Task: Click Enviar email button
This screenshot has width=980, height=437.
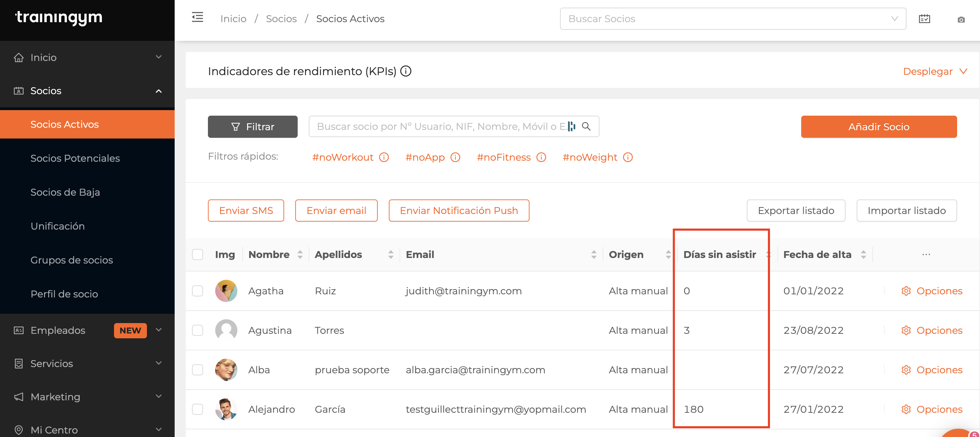Action: coord(336,211)
